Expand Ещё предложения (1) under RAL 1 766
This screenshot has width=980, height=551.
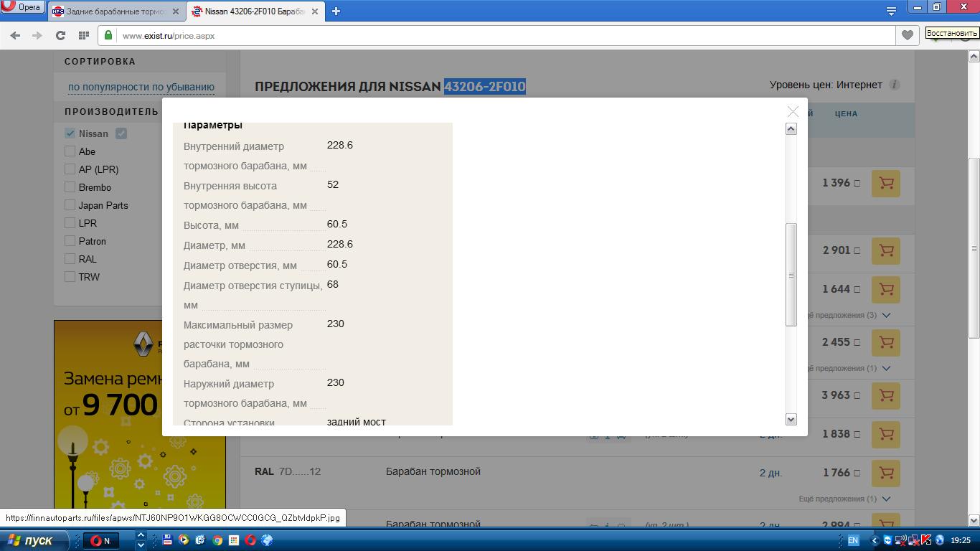click(x=844, y=499)
